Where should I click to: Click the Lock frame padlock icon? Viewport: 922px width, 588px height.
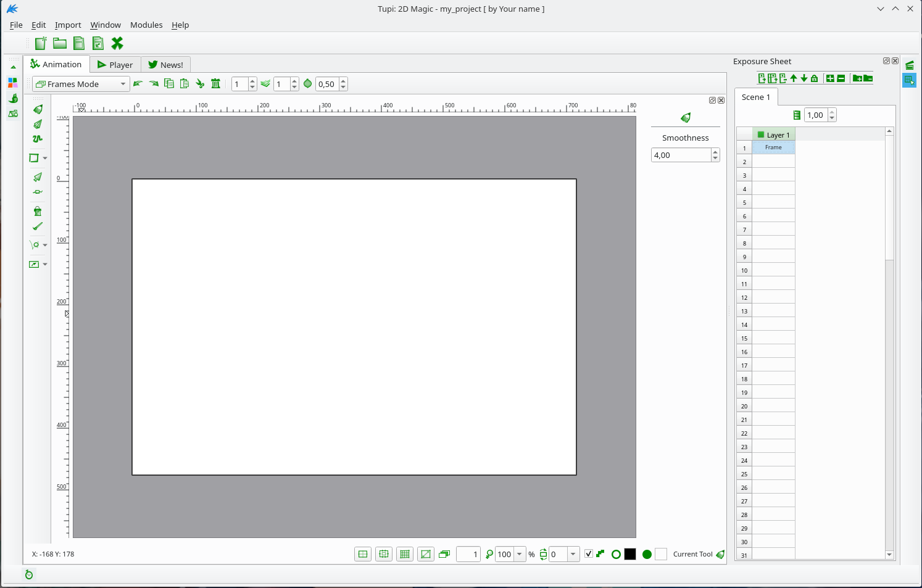point(815,78)
